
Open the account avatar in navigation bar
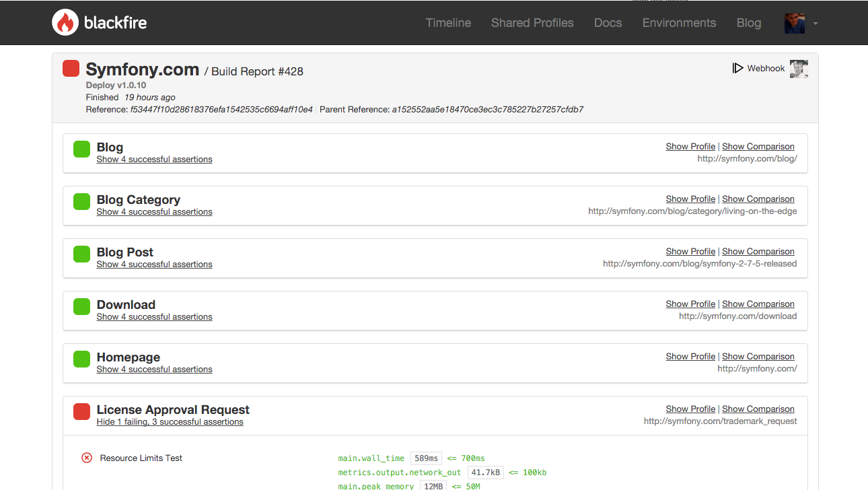(795, 23)
